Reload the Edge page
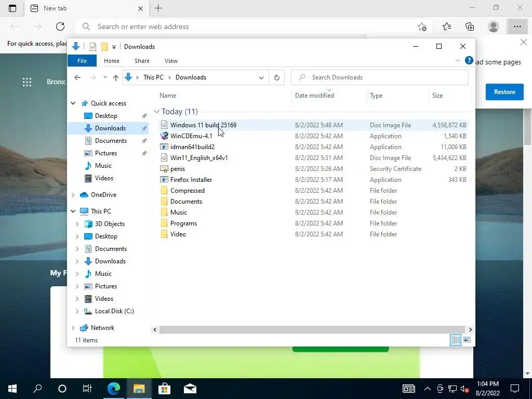This screenshot has width=532, height=399. click(60, 26)
